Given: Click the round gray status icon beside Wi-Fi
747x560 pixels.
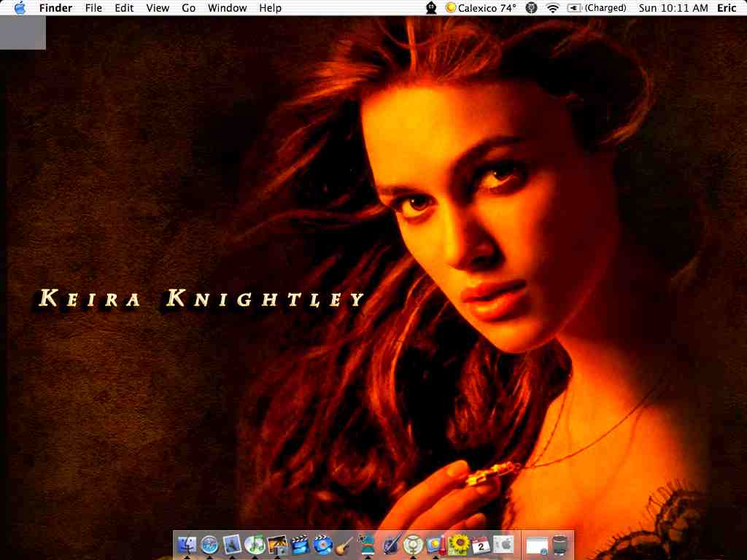Looking at the screenshot, I should [x=531, y=8].
